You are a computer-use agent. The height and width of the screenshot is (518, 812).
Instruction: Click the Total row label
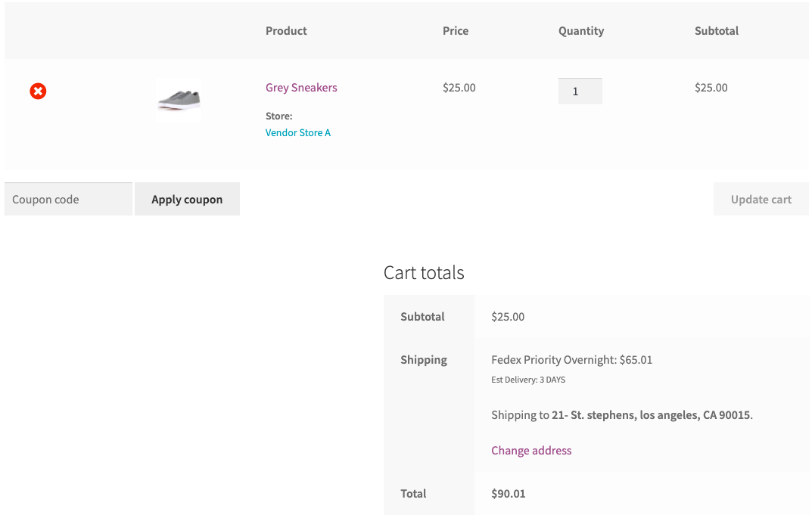coord(413,494)
